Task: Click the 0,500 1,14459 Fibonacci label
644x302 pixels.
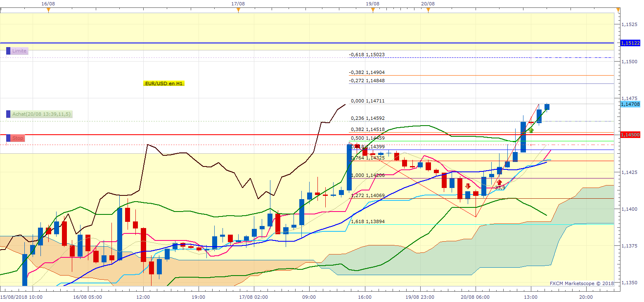Action: 368,138
